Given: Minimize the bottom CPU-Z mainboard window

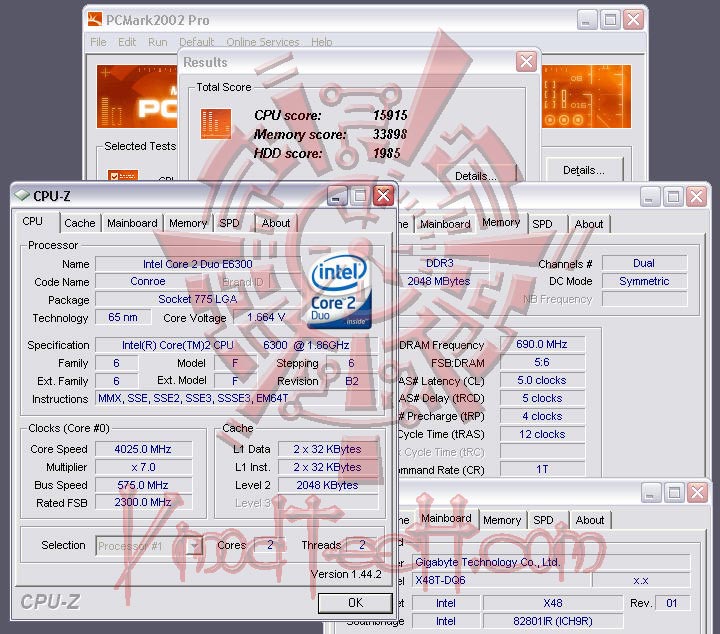Looking at the screenshot, I should [x=651, y=493].
